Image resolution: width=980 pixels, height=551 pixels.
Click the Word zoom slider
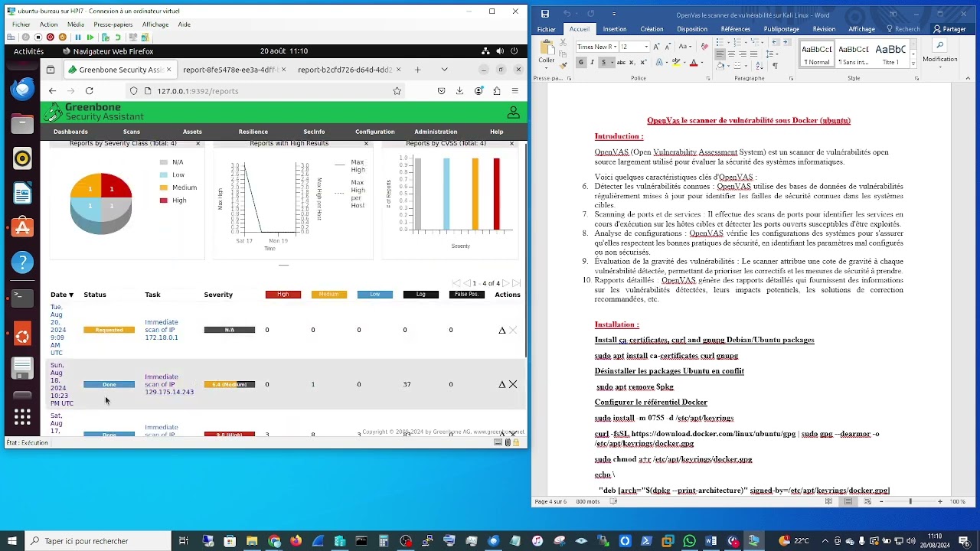pos(910,501)
